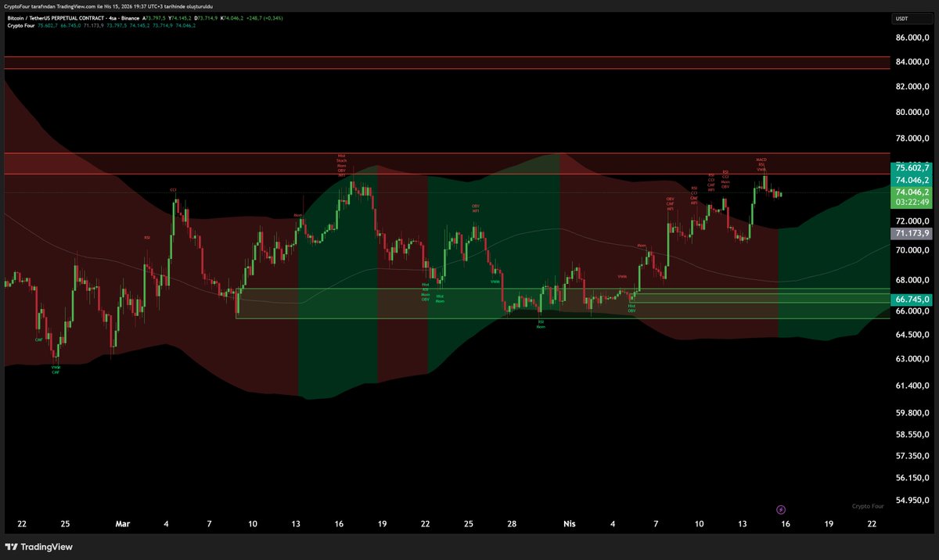Click the 68.000,0 price axis label
This screenshot has height=560, width=939.
[x=912, y=280]
